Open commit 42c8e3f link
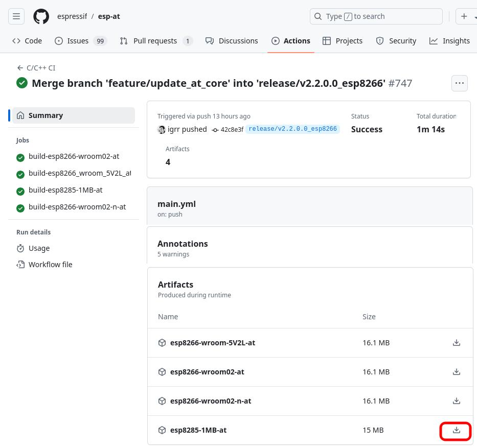 [x=232, y=130]
